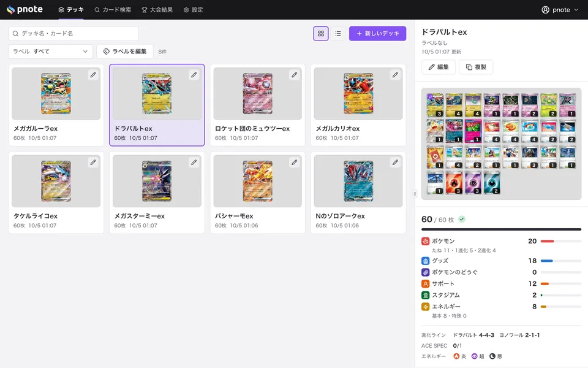Click the 炎 energy type icon
The width and height of the screenshot is (588, 368).
point(456,356)
